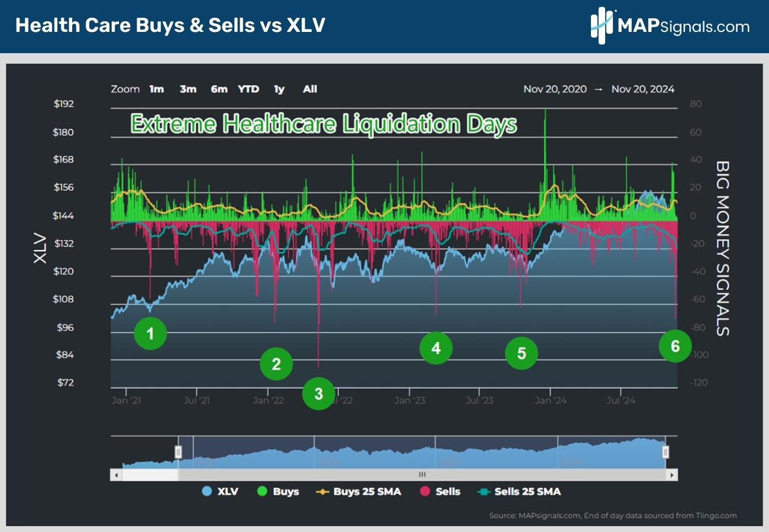Click green circle marker number 4
The image size is (769, 532).
(436, 348)
